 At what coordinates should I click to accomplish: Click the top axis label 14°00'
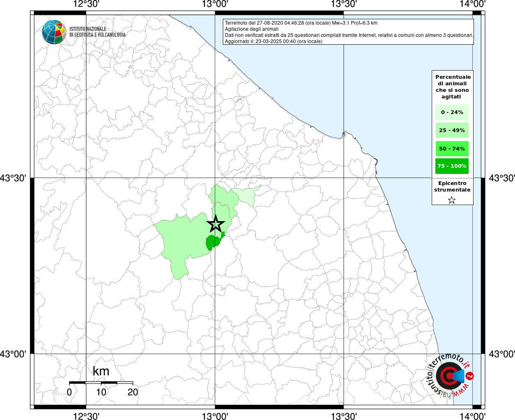coord(473,4)
